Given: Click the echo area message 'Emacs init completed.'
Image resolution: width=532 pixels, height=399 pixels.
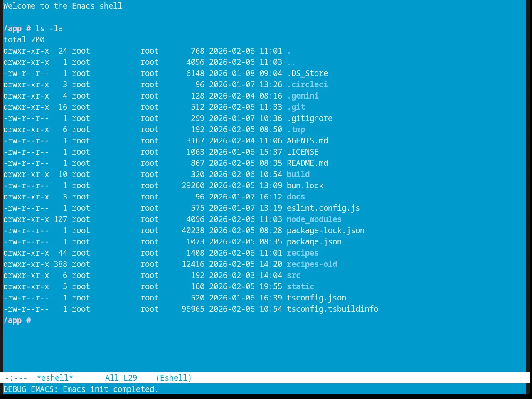Looking at the screenshot, I should pos(111,389).
